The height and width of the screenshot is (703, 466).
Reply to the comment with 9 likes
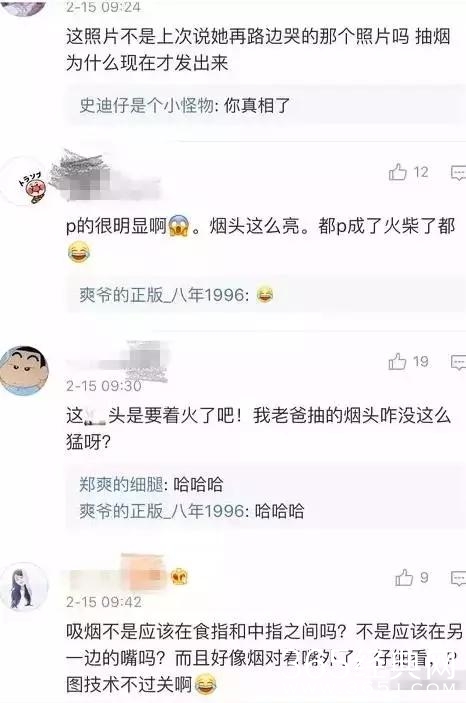(458, 579)
